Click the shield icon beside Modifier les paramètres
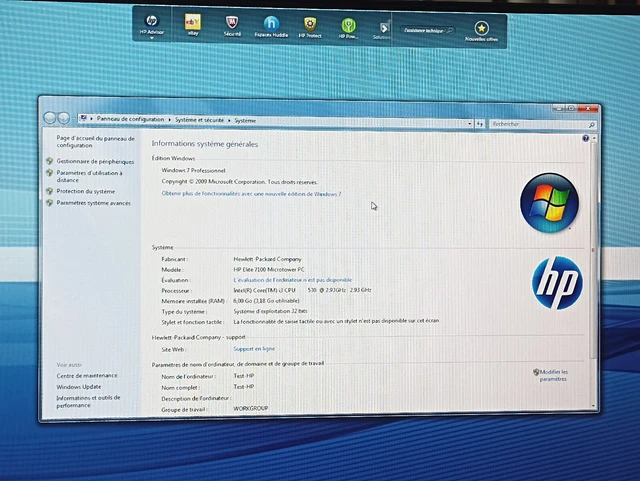The height and width of the screenshot is (481, 640). (536, 372)
